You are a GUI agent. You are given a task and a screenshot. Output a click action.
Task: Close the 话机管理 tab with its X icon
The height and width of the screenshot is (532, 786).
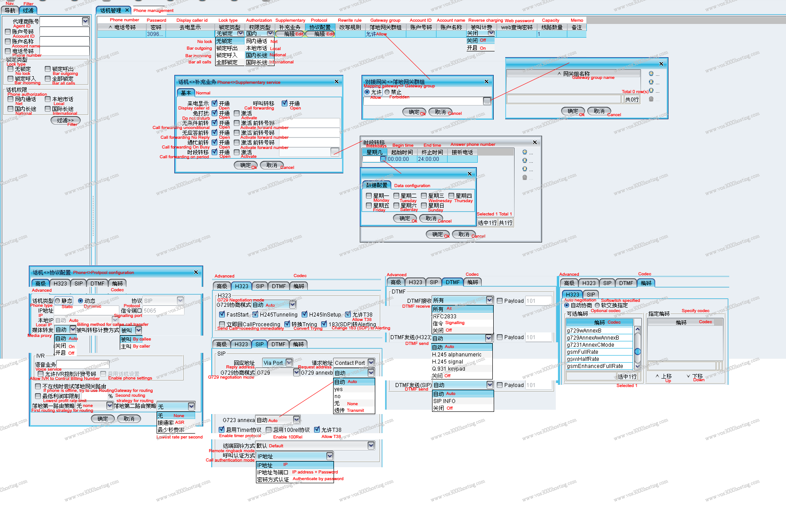127,10
